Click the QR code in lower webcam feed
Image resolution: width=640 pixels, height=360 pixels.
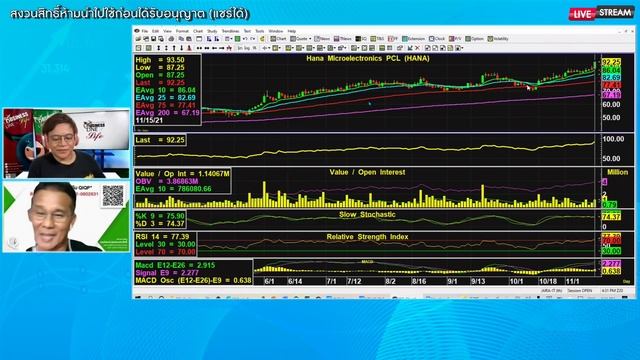click(113, 196)
